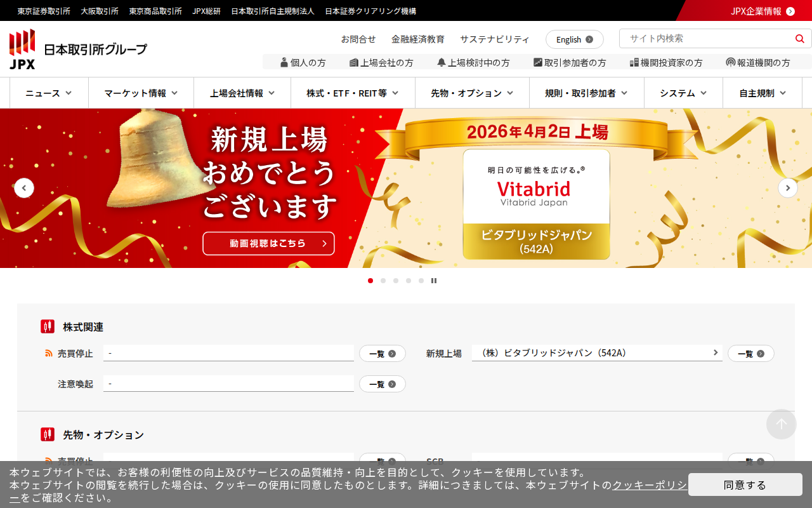Click 一覧 next to 売買停止 under 株式関連
This screenshot has height=508, width=812.
pyautogui.click(x=383, y=354)
